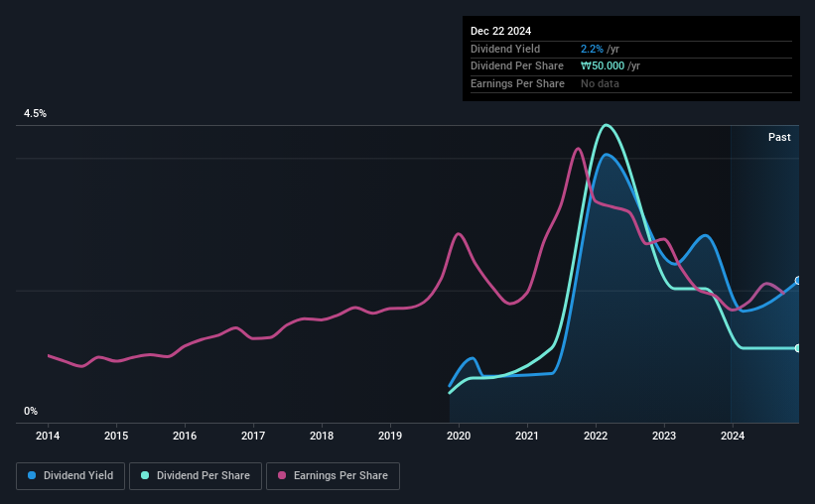
Task: Select the 2014 x-axis label
Action: pyautogui.click(x=48, y=436)
